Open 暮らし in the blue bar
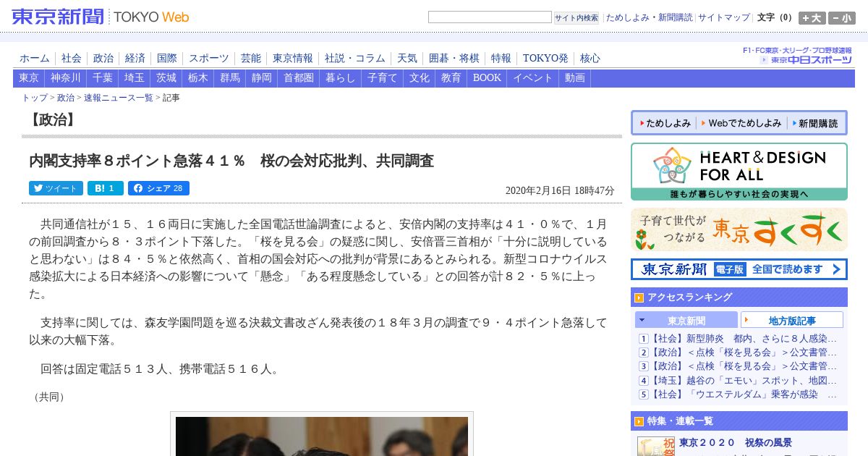868x456 pixels. tap(341, 78)
